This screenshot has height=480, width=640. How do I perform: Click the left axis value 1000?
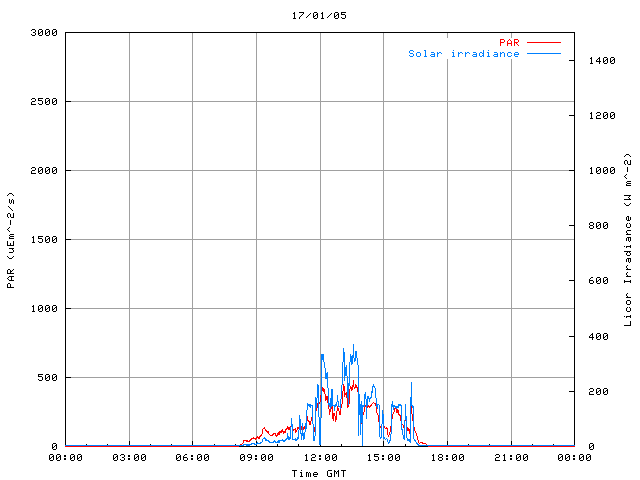coord(44,309)
